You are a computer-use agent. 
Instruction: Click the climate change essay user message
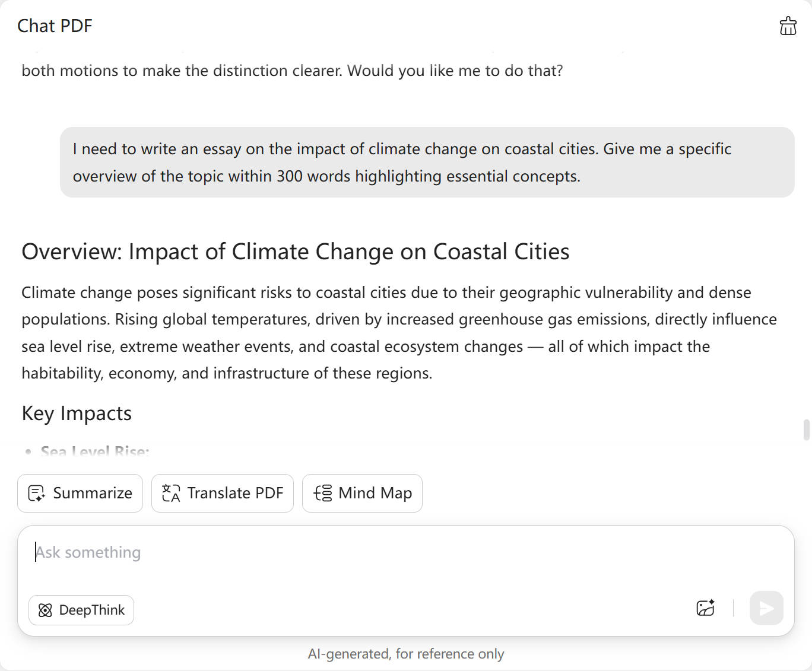(x=427, y=162)
